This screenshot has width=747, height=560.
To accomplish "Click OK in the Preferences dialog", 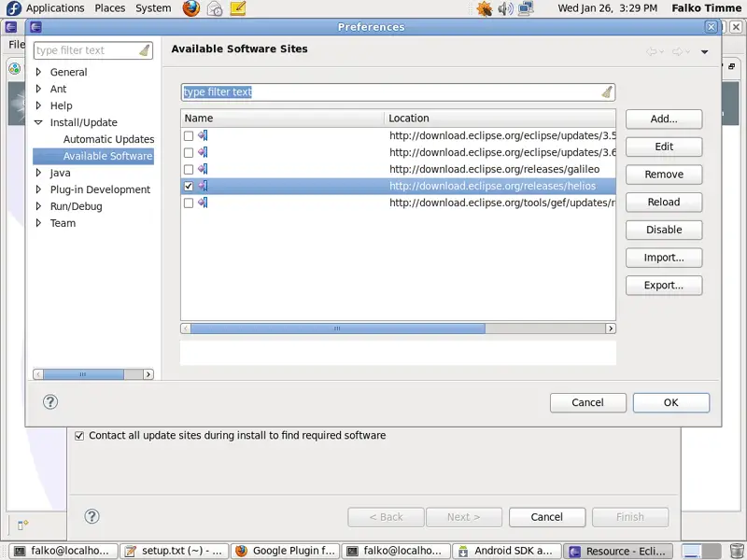I will click(x=670, y=402).
